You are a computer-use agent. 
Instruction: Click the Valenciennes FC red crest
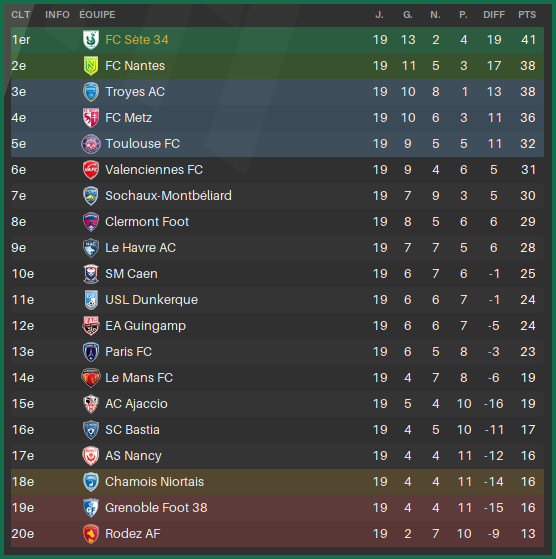tap(91, 170)
